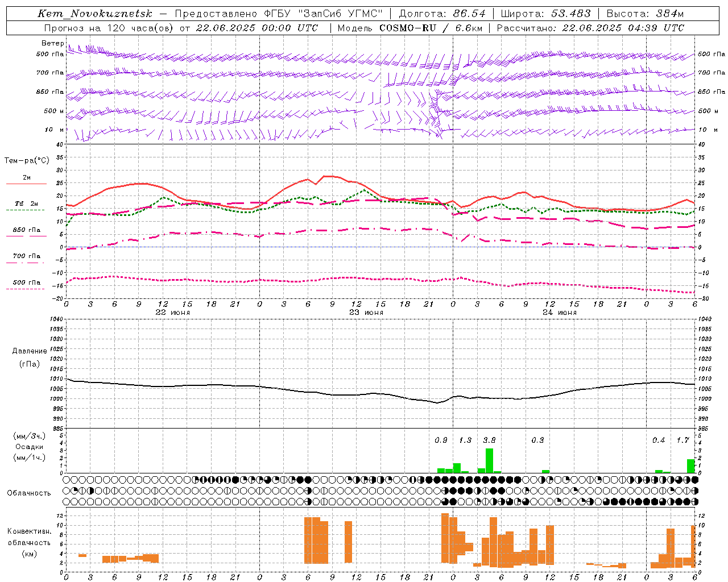Click the 'Конвективн.' convective cloud label

(x=29, y=531)
